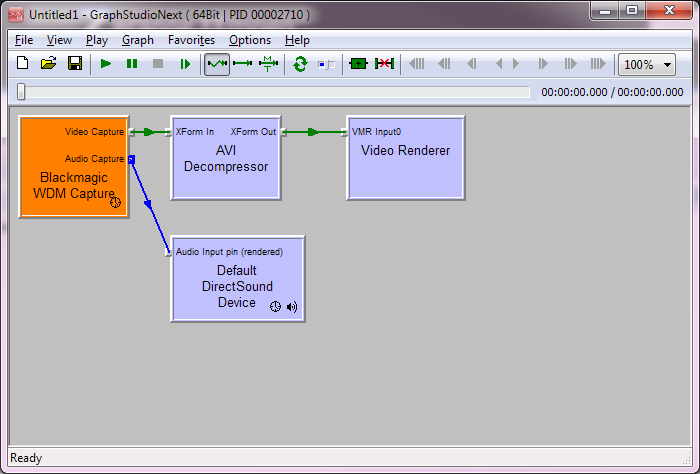Viewport: 700px width, 474px height.
Task: Click the Audio Input pin (rendered)
Action: pyautogui.click(x=168, y=253)
